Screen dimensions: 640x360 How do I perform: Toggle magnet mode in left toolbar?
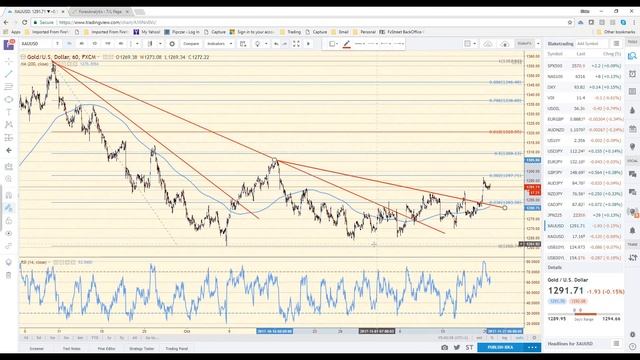click(x=9, y=195)
